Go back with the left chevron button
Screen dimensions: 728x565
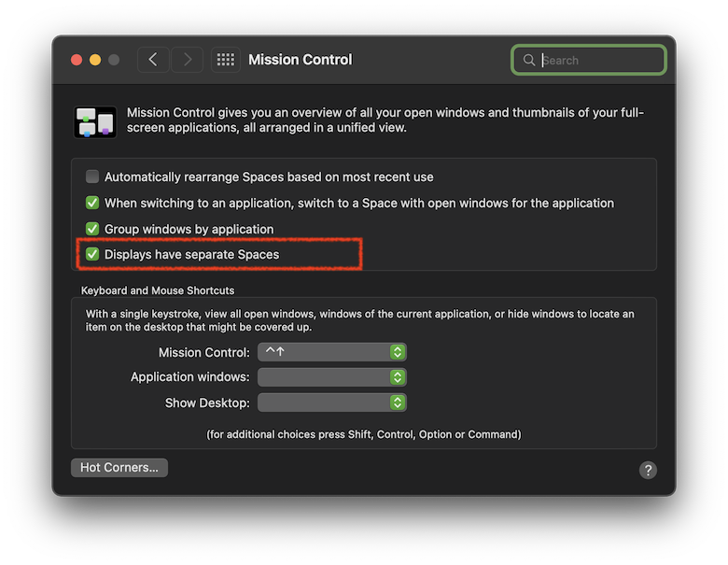(x=153, y=60)
